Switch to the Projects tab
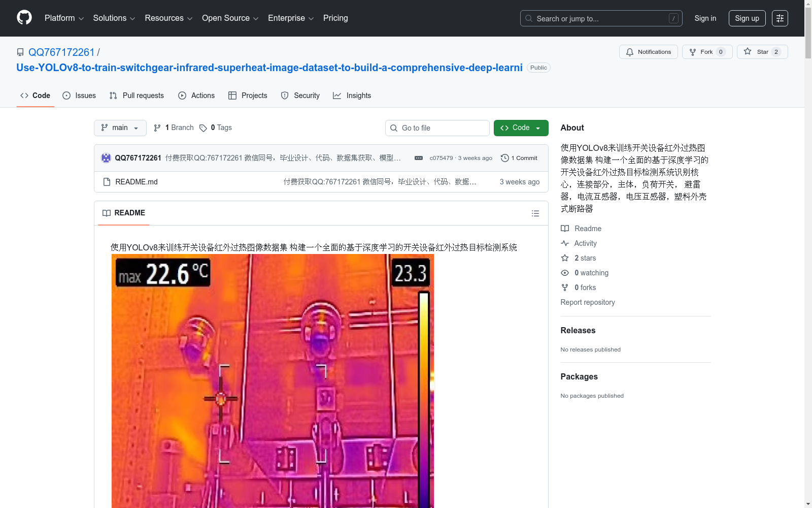Viewport: 812px width, 508px height. tap(248, 96)
